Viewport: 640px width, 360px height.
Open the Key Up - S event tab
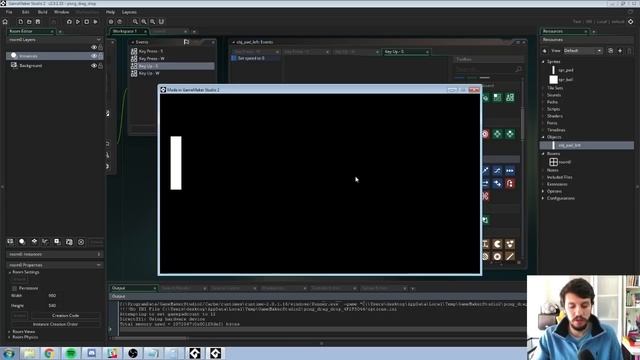point(405,52)
